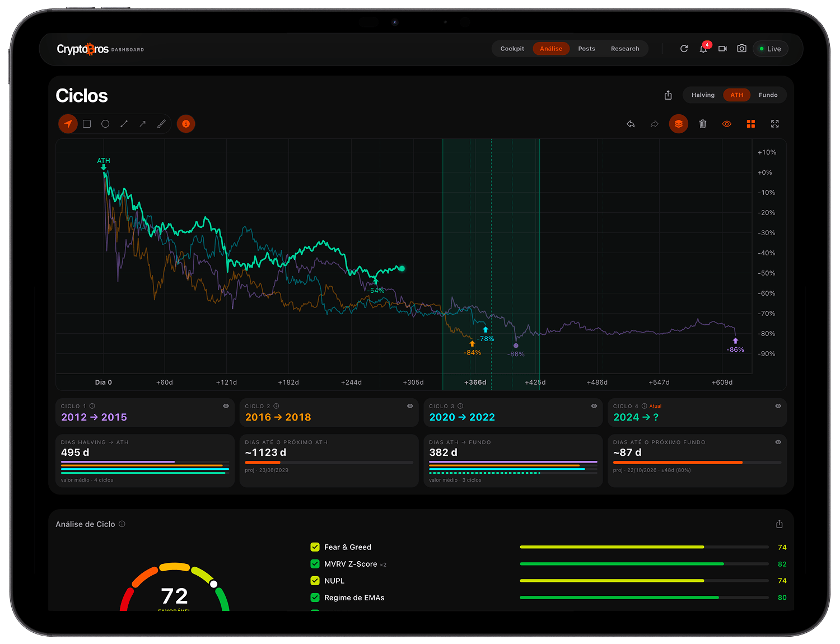Click the orange info button in toolbar

point(186,124)
